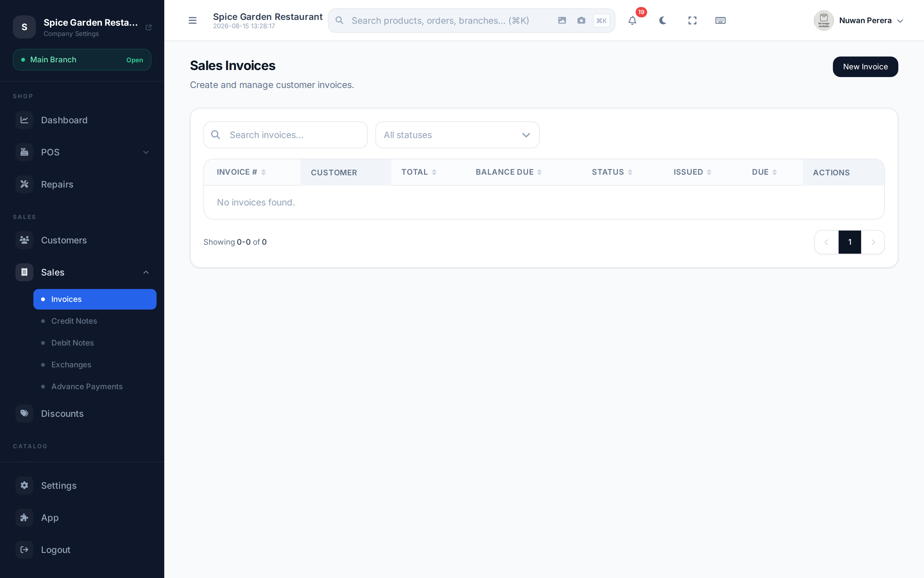Open the Nuwan Perera user menu

(x=859, y=20)
